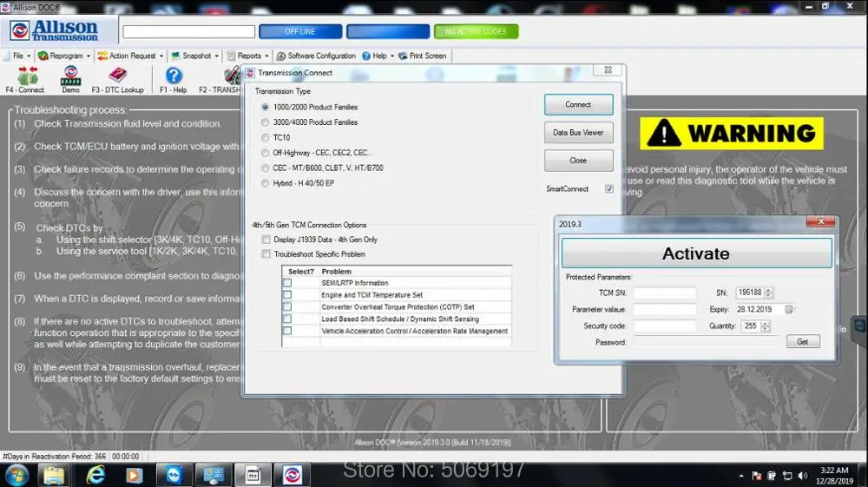Click the Parameter value input field
This screenshot has width=868, height=487.
[664, 309]
